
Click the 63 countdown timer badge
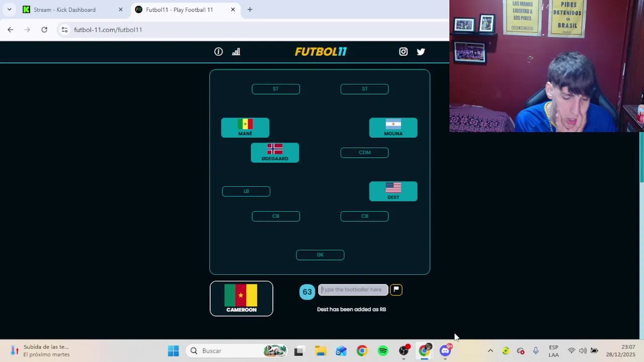click(307, 292)
